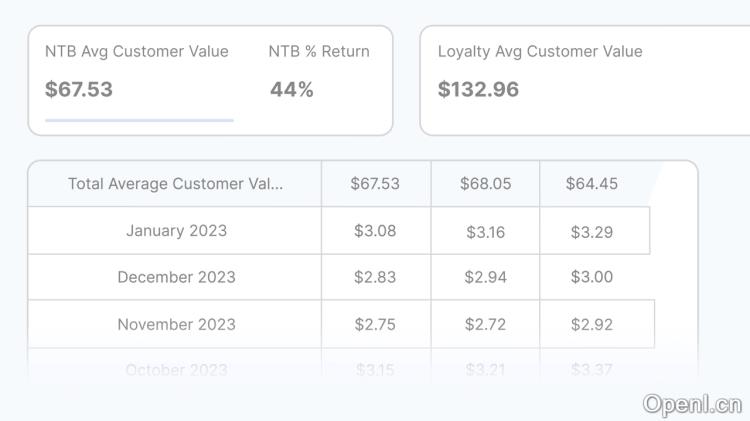Click the December 2023 $3.00 cell
Viewport: 750px width, 421px height.
[x=591, y=277]
